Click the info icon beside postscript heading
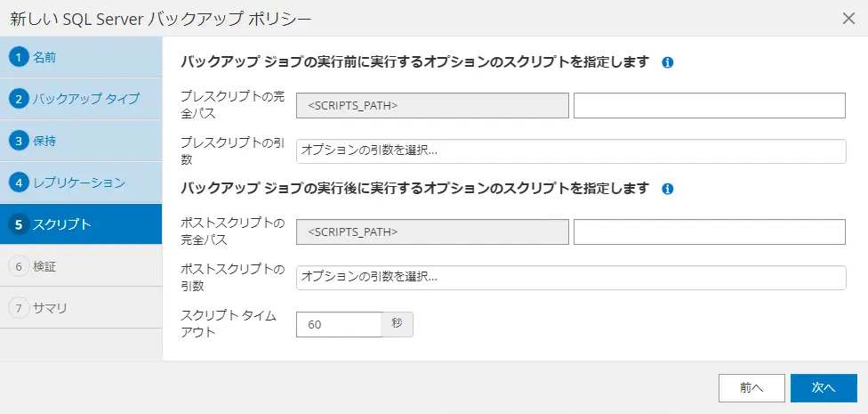868x414 pixels. pos(668,189)
